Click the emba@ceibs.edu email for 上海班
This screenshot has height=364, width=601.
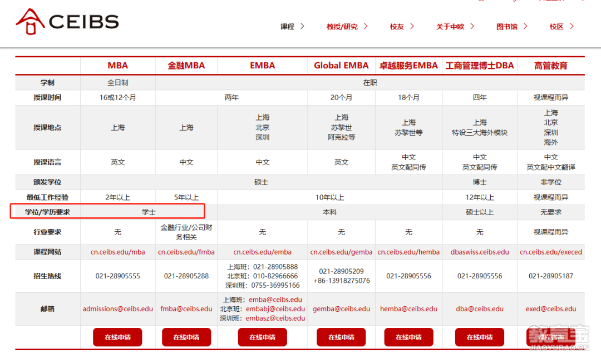pyautogui.click(x=275, y=300)
